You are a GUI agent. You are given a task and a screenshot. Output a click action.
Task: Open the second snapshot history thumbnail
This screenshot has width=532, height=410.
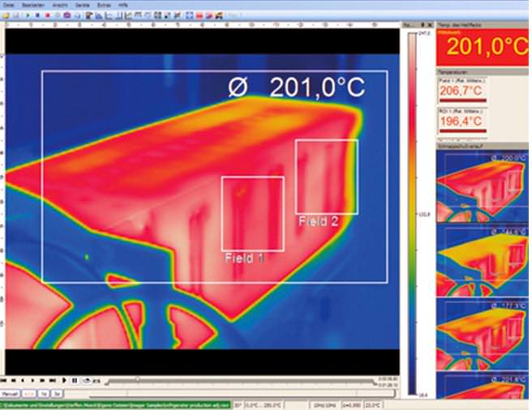(x=482, y=261)
